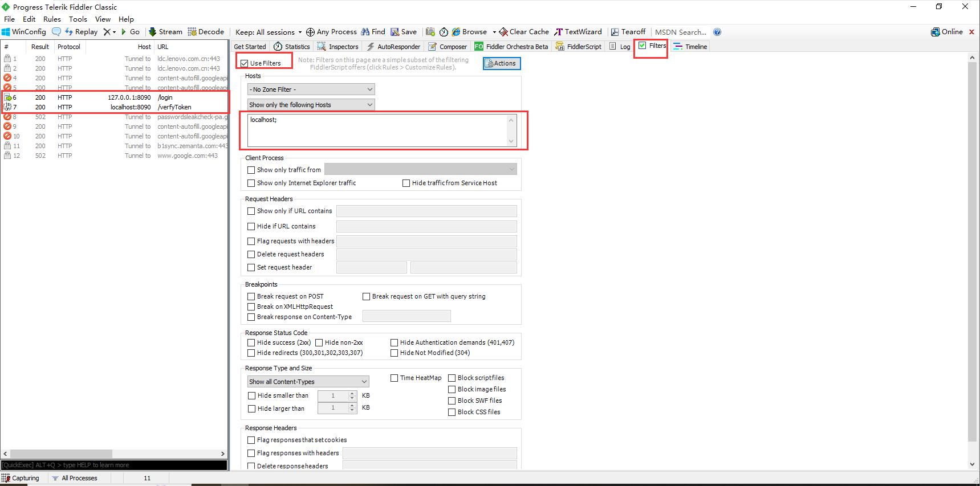Viewport: 980px width, 486px height.
Task: Check Show only Internet Explorer traffic
Action: pyautogui.click(x=251, y=183)
